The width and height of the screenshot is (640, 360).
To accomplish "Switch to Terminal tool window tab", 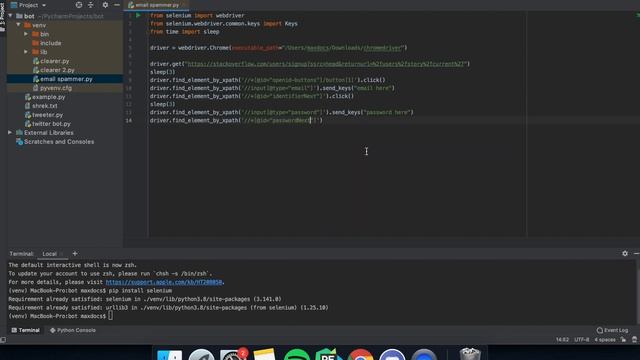I will coord(26,330).
